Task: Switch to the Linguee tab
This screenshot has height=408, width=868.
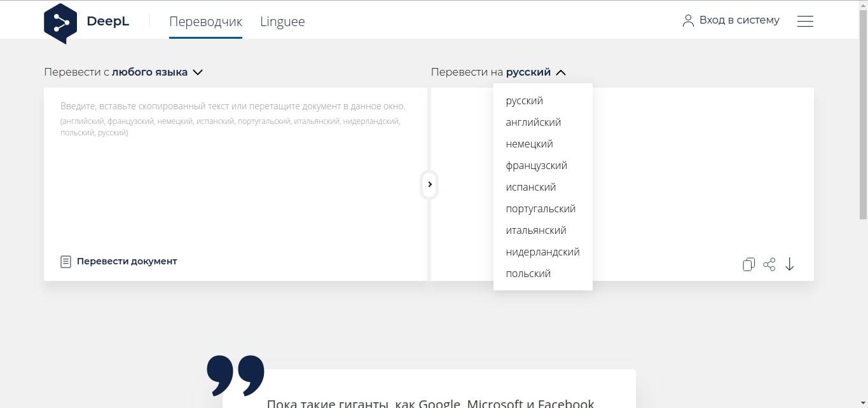Action: pos(282,22)
